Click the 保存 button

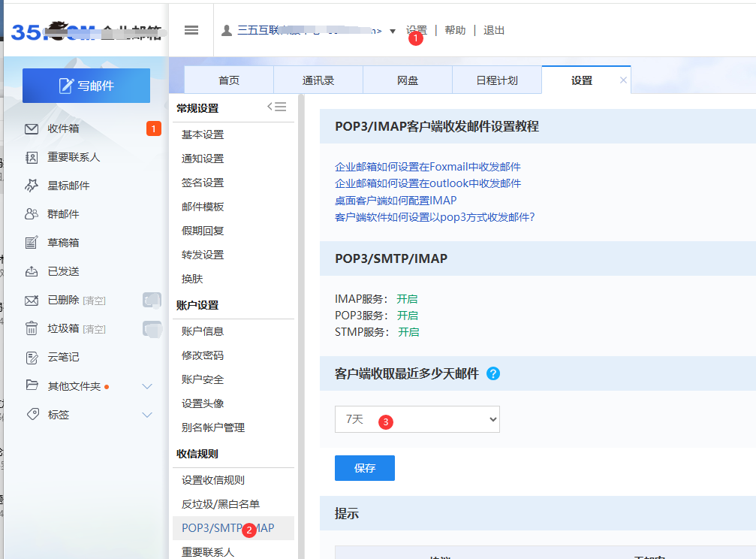coord(364,468)
